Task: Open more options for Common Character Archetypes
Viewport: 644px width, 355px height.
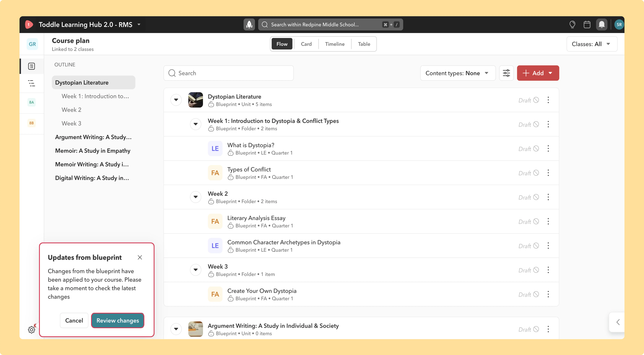Action: point(548,246)
